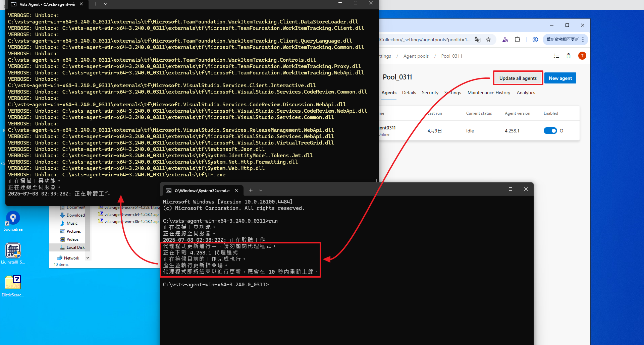Select Downloads folder in Explorer sidebar

point(72,215)
